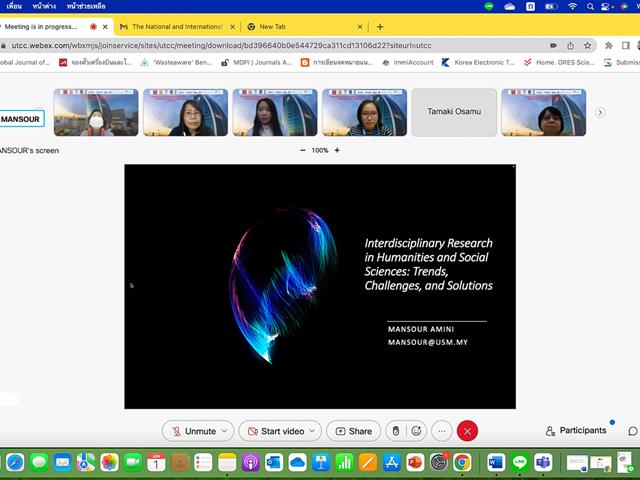This screenshot has width=640, height=480.
Task: Leave the meeting with red X button
Action: click(x=467, y=431)
